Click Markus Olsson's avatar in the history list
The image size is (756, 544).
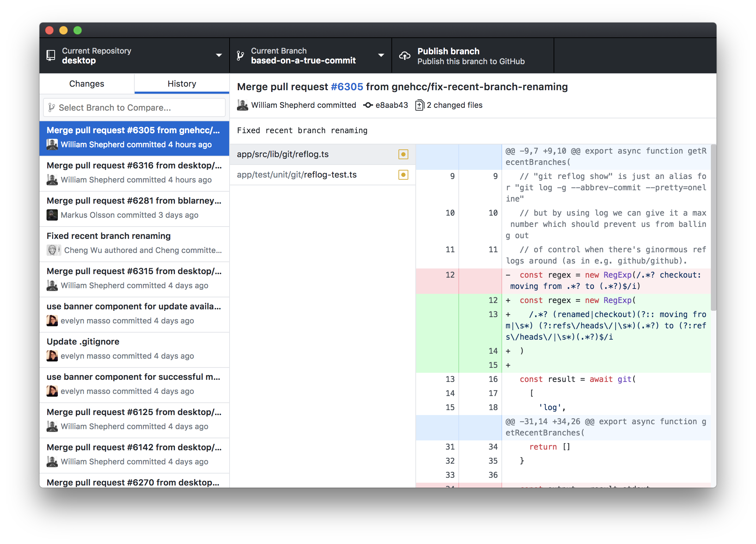[52, 215]
